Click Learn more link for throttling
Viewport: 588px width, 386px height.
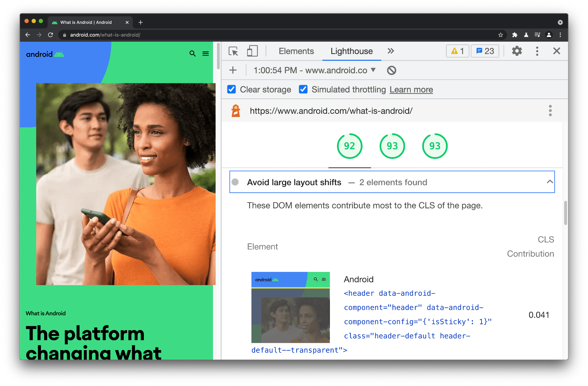point(411,90)
